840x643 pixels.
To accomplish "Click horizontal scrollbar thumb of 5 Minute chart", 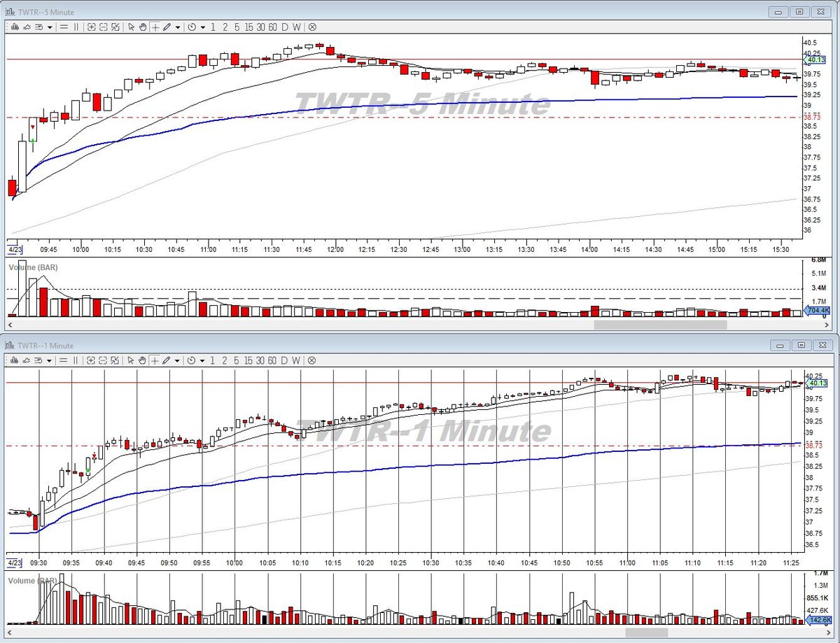I will tap(660, 325).
